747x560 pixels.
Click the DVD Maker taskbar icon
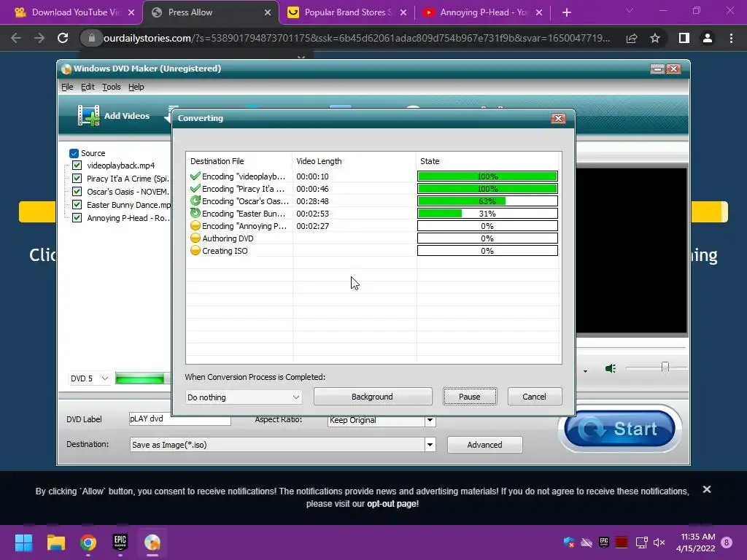[152, 542]
